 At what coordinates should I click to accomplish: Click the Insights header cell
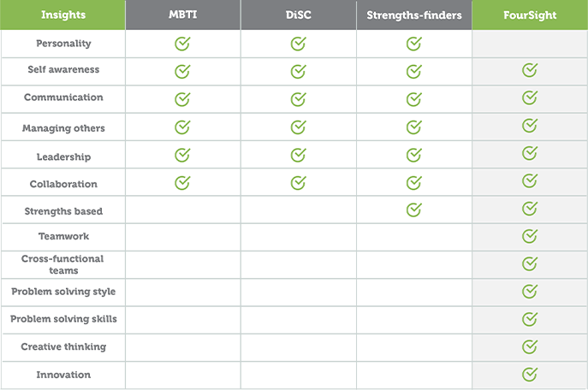(x=63, y=15)
